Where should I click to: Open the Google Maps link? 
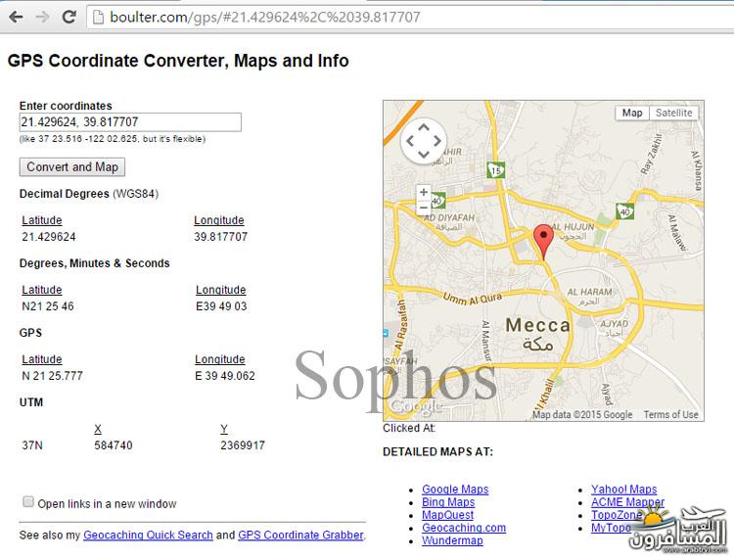[455, 490]
